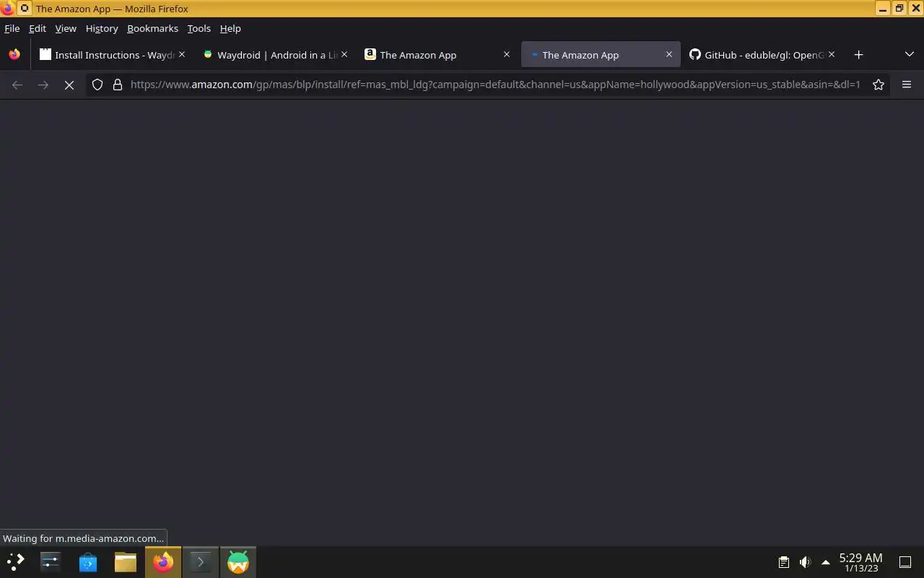Close the GitHub eduble/gl tab
924x578 pixels.
pos(832,54)
